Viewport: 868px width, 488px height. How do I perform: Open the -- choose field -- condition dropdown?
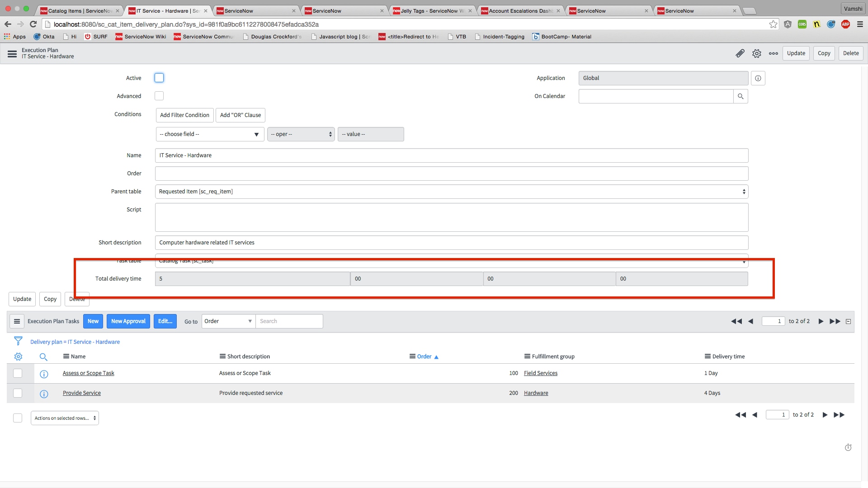(x=209, y=134)
